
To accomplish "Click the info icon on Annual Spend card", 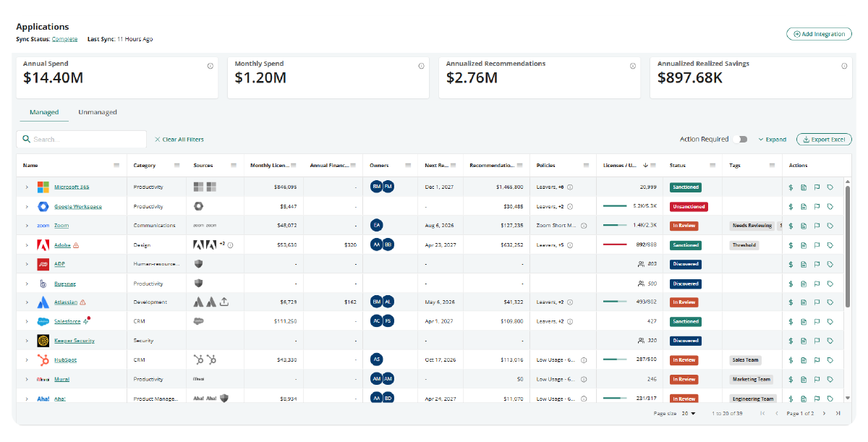I will (210, 66).
